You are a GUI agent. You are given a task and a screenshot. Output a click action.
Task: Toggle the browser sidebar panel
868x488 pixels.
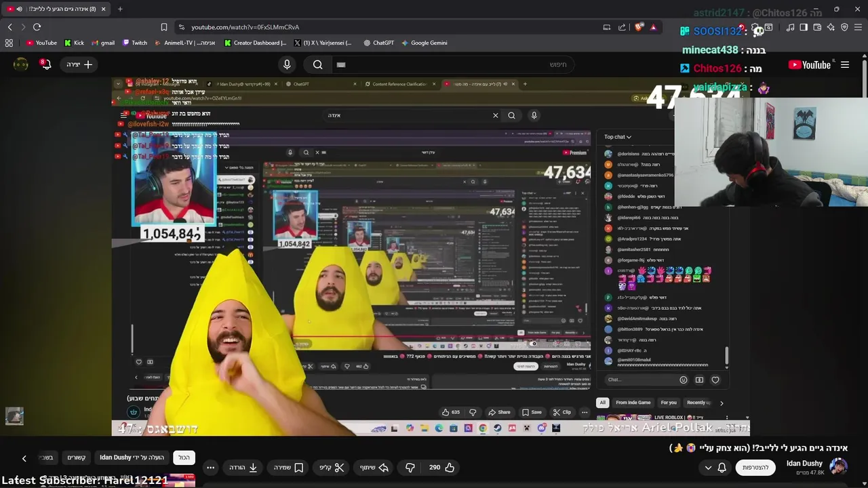(x=804, y=27)
